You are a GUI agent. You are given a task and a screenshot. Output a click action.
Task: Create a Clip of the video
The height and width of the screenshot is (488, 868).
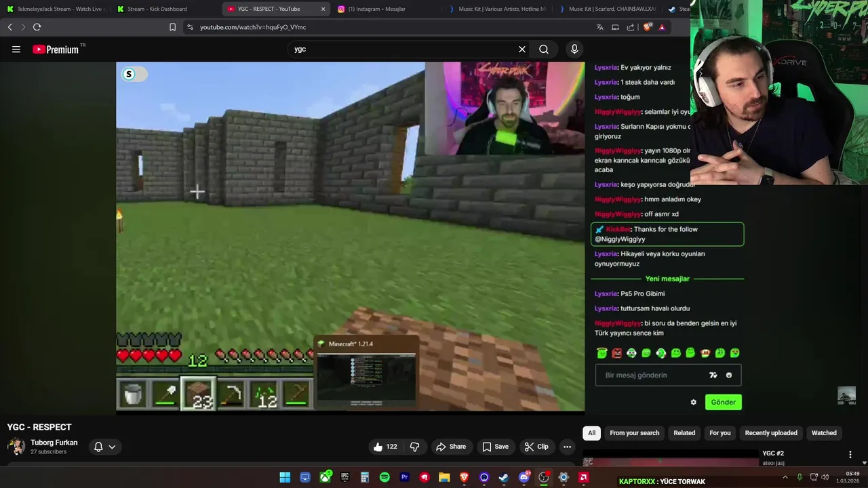click(x=536, y=447)
